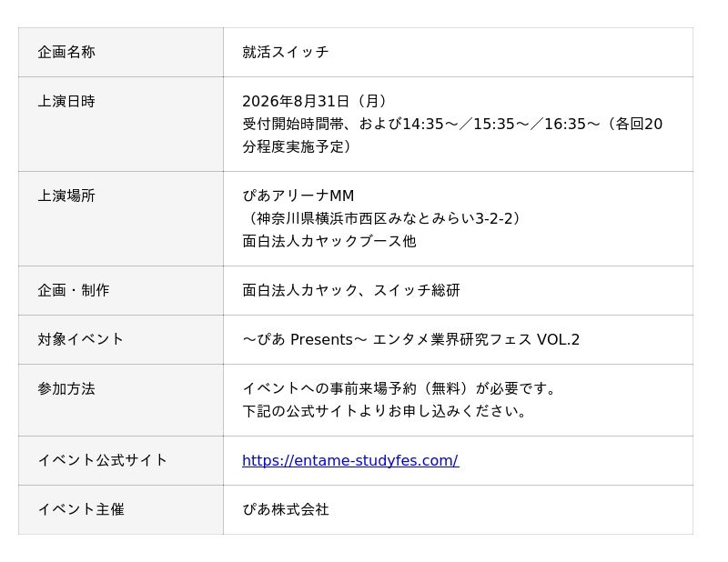Image resolution: width=728 pixels, height=562 pixels.
Task: Click the 神奈川県横浜市西区みなとみらい3-2-2 address
Action: point(383,218)
